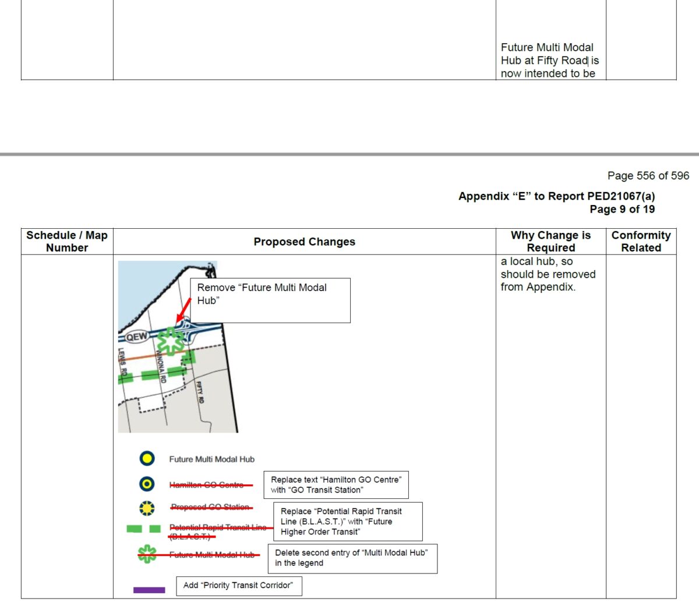Select the Hamilton GO Centre legend symbol

pos(147,484)
